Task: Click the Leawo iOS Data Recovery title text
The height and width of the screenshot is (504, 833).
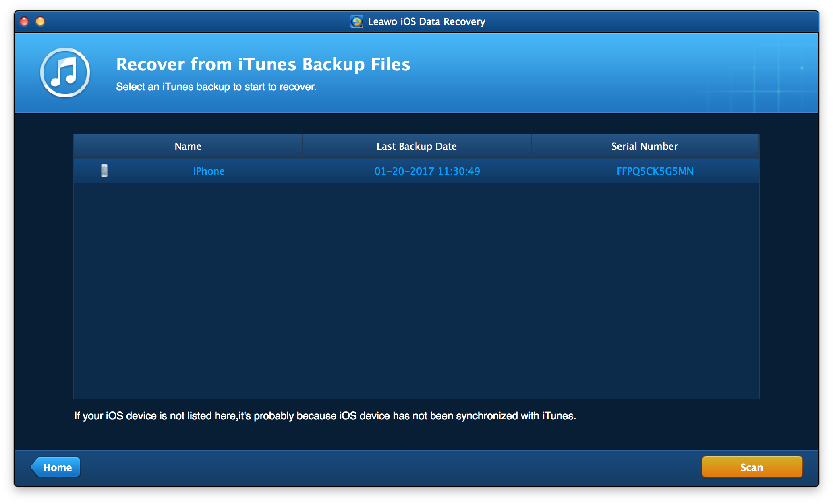Action: click(x=426, y=22)
